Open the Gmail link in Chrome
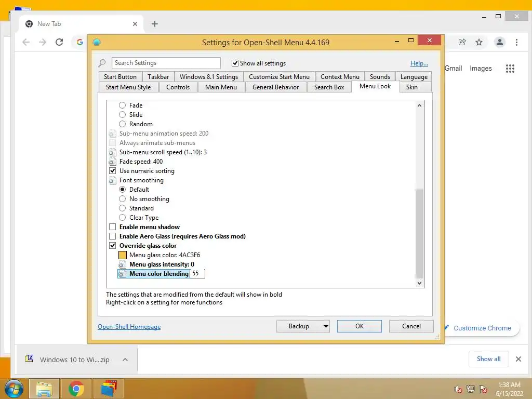This screenshot has width=532, height=399. click(453, 69)
